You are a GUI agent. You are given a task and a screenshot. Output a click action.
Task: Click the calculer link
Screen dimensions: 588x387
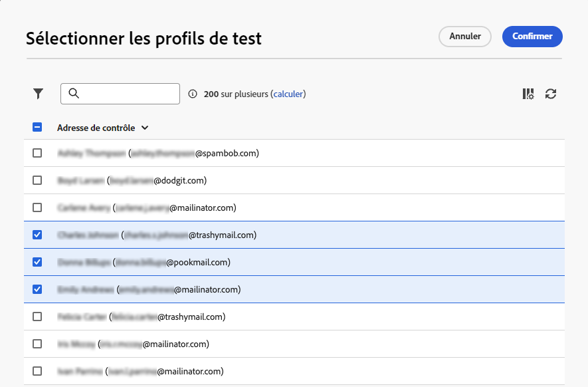288,94
